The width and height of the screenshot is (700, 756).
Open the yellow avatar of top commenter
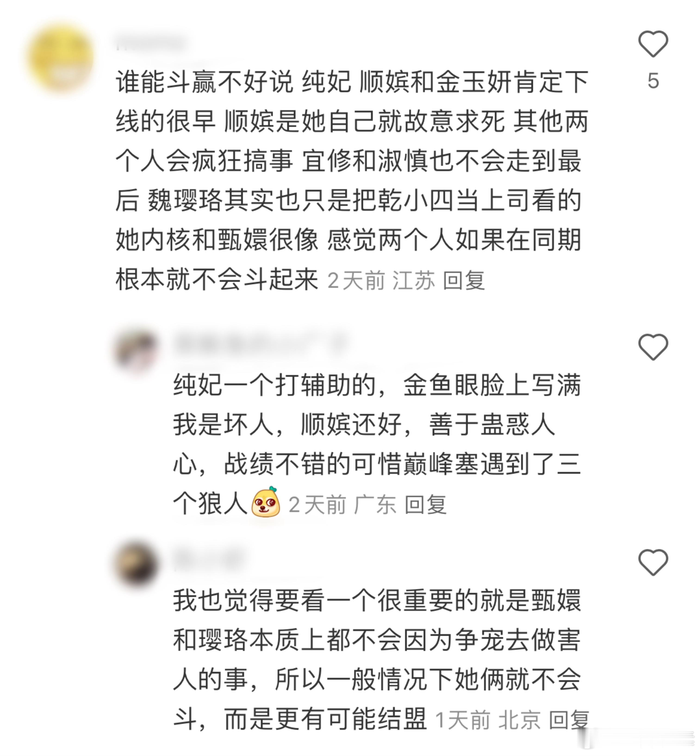61,58
